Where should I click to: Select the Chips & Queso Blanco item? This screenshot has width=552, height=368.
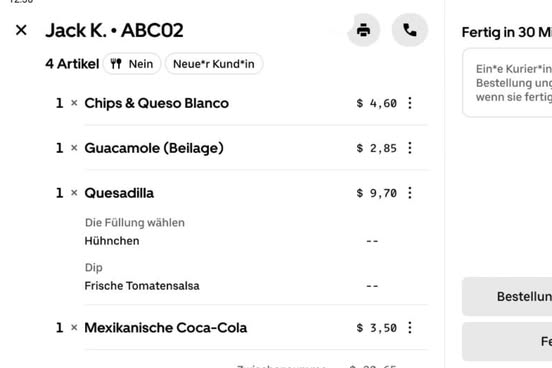tap(157, 103)
